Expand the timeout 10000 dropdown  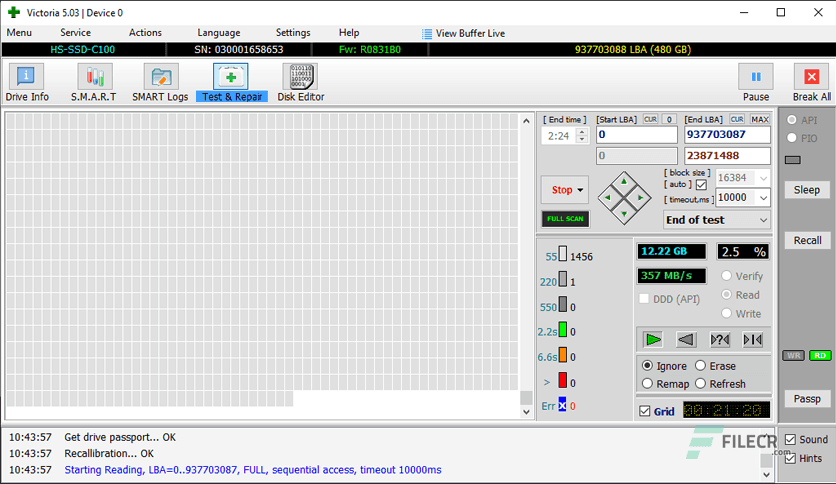coord(763,198)
